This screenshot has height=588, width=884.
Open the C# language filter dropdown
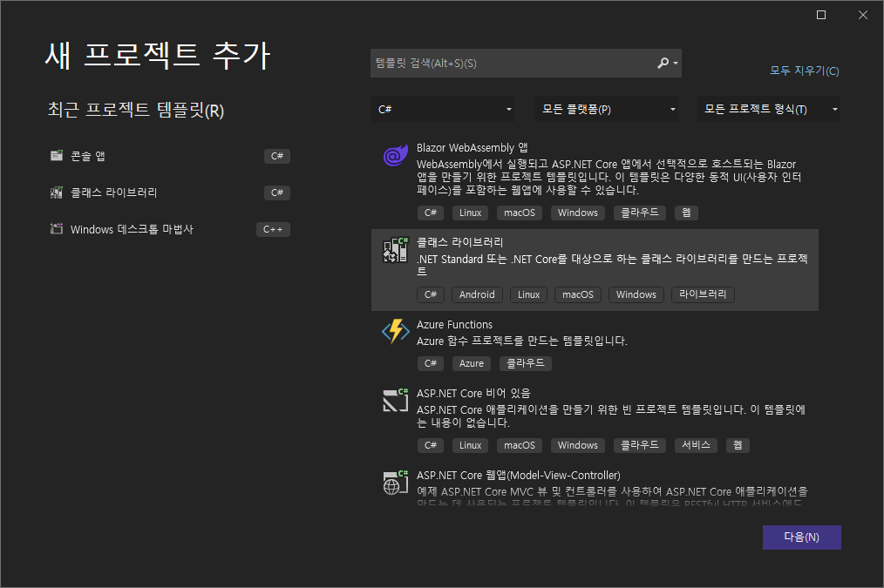click(443, 109)
